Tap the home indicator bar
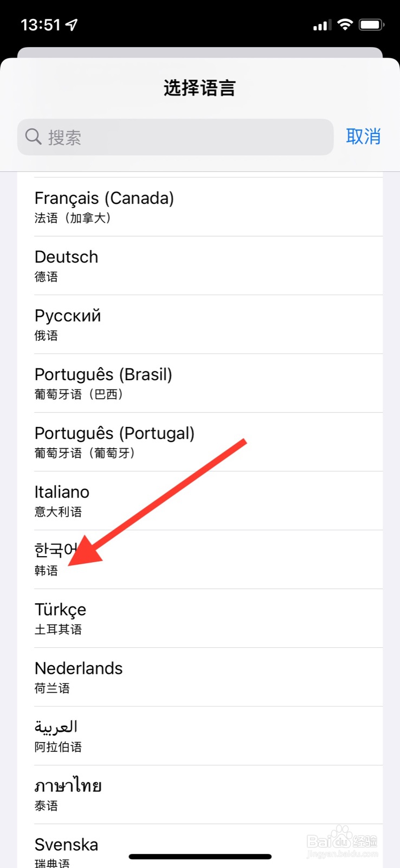This screenshot has width=400, height=868. pos(200,857)
